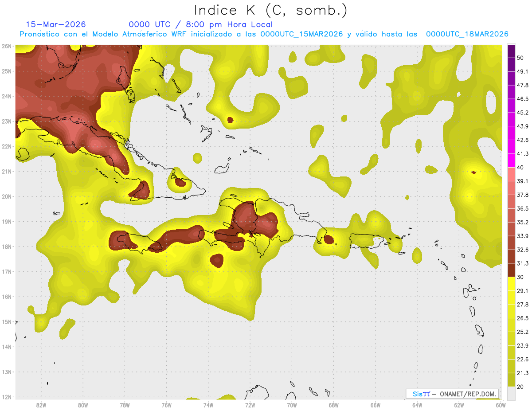The image size is (532, 411).
Task: Click the "78W" longitude label
Action: (x=125, y=405)
